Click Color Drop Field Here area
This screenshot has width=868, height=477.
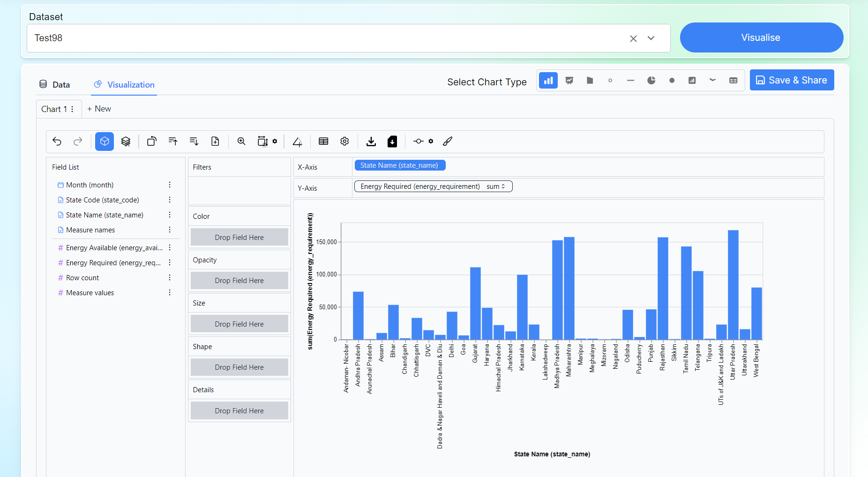(239, 237)
